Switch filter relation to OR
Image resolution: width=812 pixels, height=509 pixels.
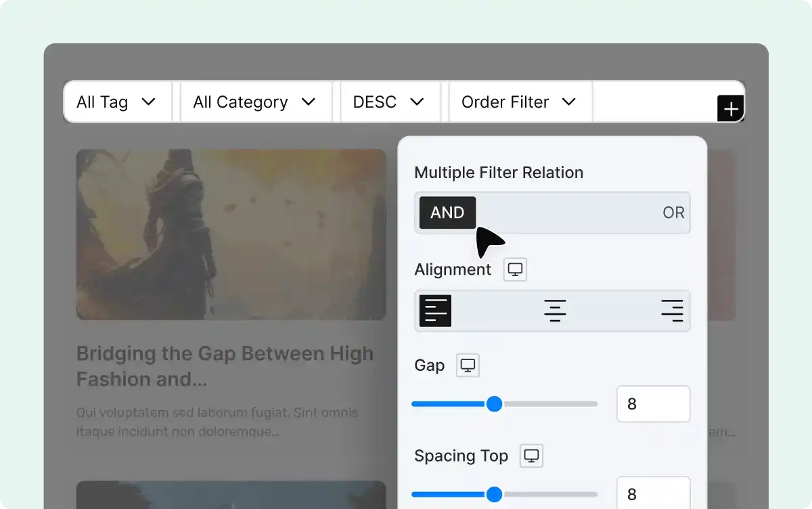[673, 213]
